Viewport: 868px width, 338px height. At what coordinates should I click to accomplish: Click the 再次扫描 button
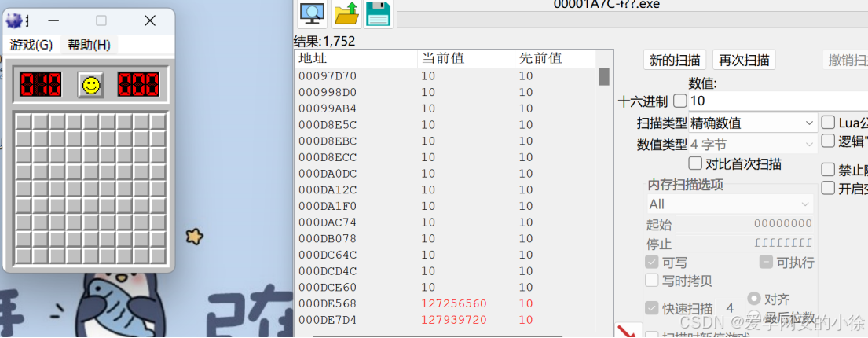[743, 60]
